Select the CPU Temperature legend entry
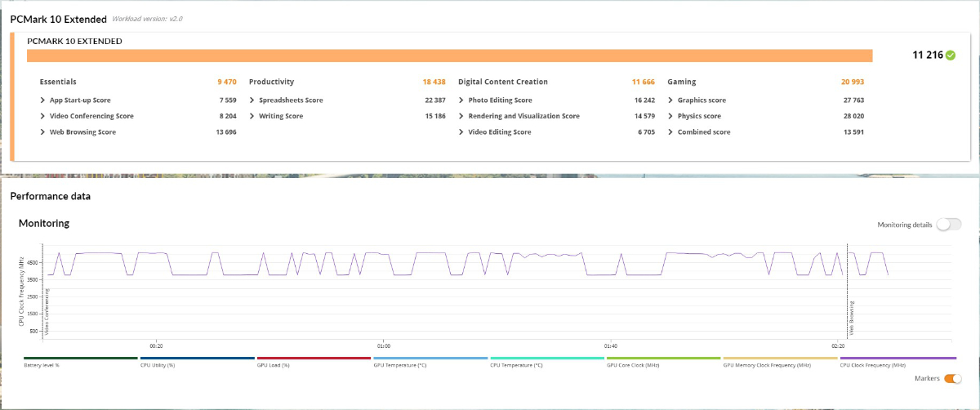The image size is (980, 410). (x=547, y=361)
